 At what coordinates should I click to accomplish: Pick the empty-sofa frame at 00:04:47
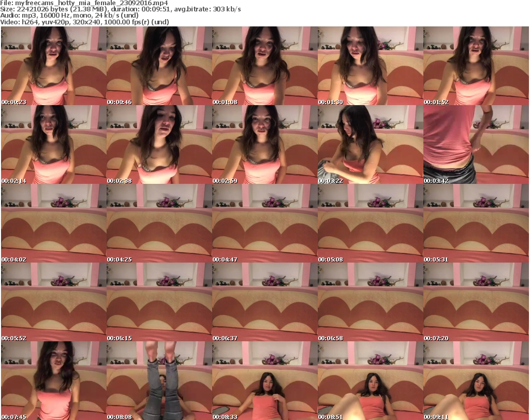(264, 224)
